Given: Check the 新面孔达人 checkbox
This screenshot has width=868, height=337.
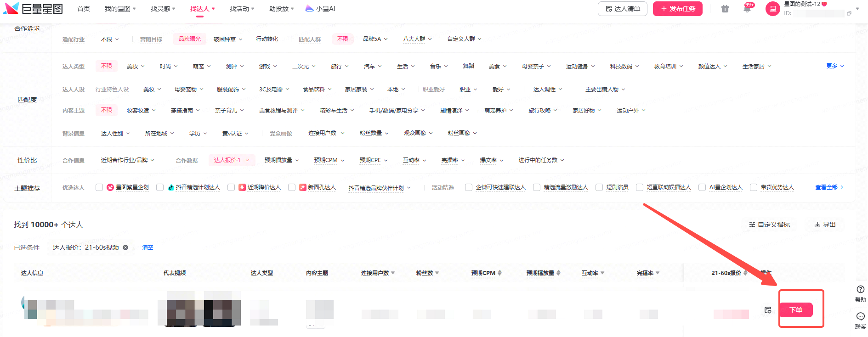Looking at the screenshot, I should click(x=292, y=187).
